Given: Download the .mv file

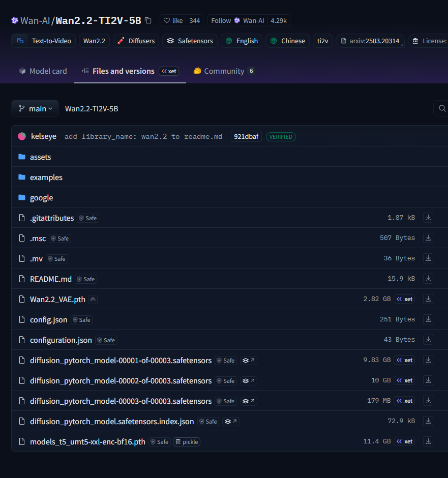Looking at the screenshot, I should pos(428,258).
